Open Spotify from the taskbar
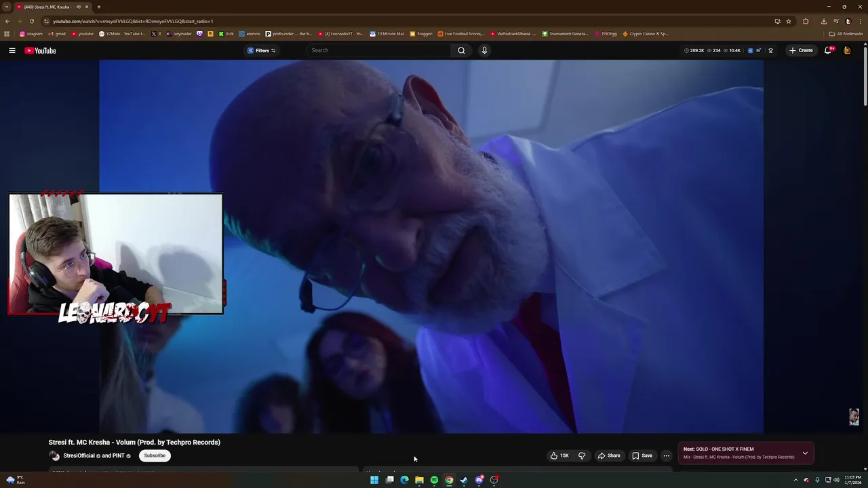The width and height of the screenshot is (868, 488). click(x=434, y=480)
